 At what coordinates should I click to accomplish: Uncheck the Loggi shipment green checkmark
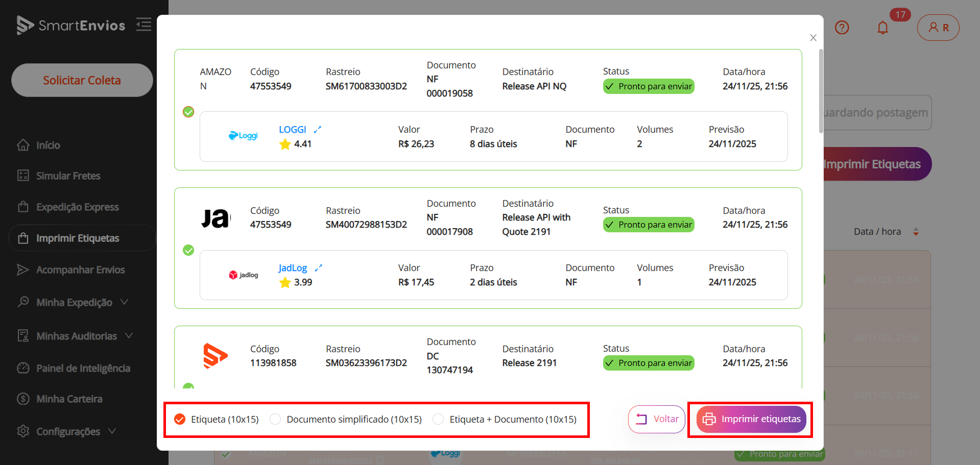188,112
